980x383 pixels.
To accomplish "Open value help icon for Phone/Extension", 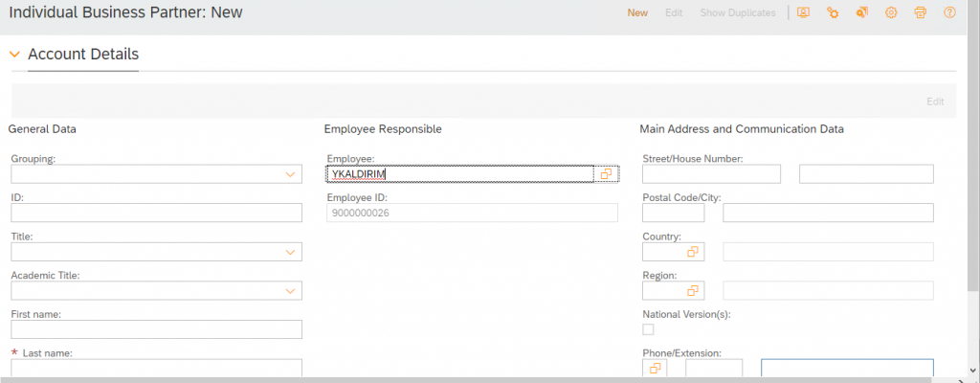I will click(655, 368).
